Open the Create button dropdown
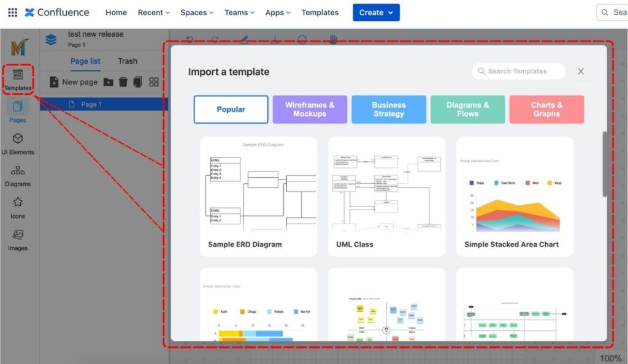Screen dimensions: 628x364 (x=376, y=12)
